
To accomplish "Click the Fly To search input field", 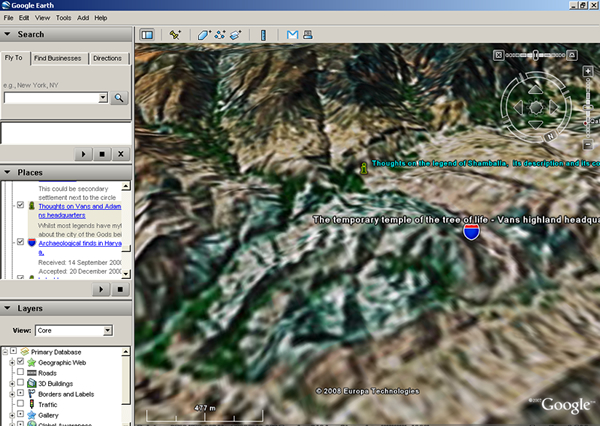I will pyautogui.click(x=51, y=98).
